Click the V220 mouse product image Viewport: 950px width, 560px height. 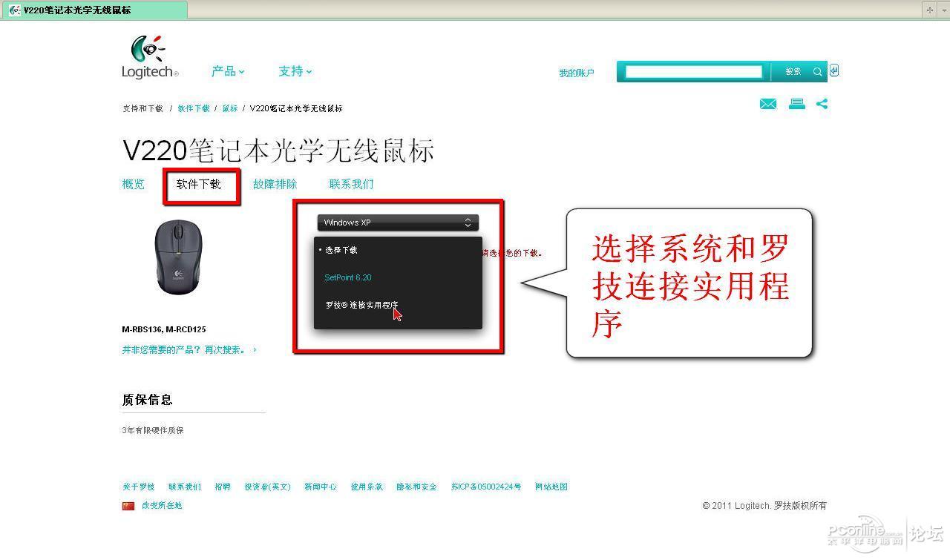pos(178,257)
